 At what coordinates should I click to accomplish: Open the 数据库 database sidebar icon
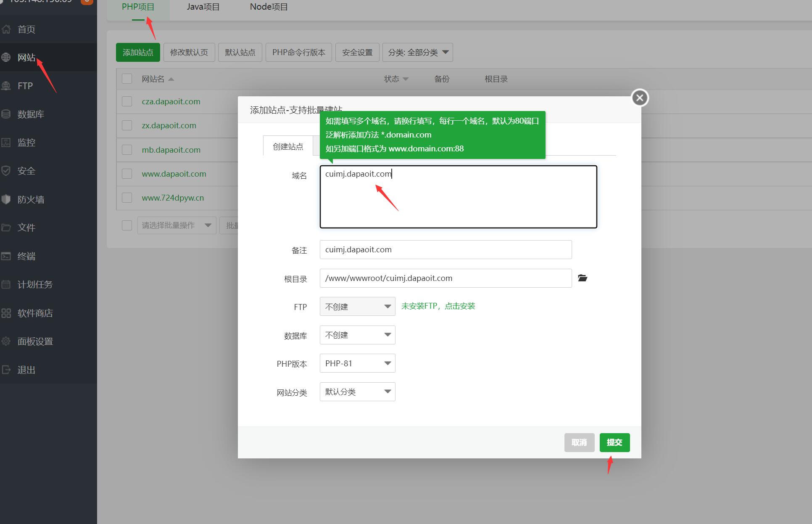(6, 114)
